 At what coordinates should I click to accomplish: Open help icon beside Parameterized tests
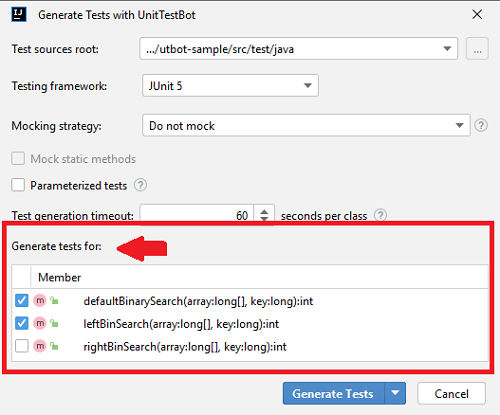(140, 185)
